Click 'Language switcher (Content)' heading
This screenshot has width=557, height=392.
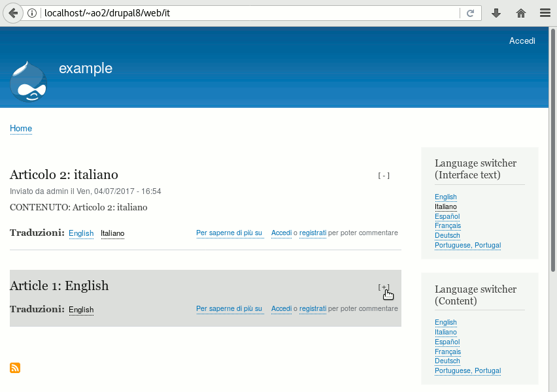pos(475,295)
